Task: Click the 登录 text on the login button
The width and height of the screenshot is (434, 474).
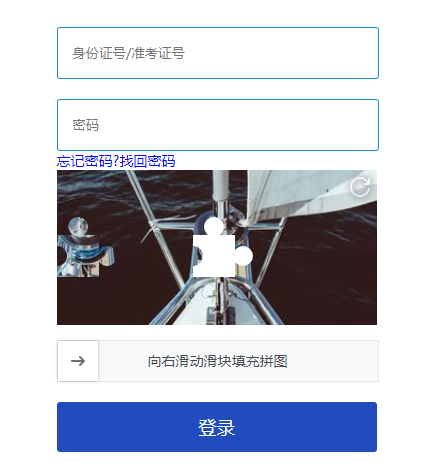Action: click(217, 428)
